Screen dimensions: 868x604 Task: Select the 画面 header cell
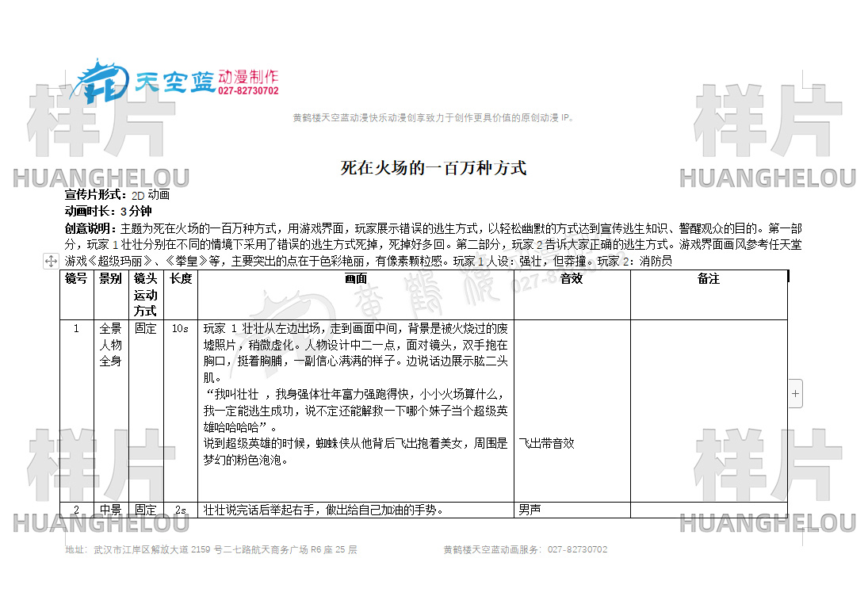click(x=356, y=295)
